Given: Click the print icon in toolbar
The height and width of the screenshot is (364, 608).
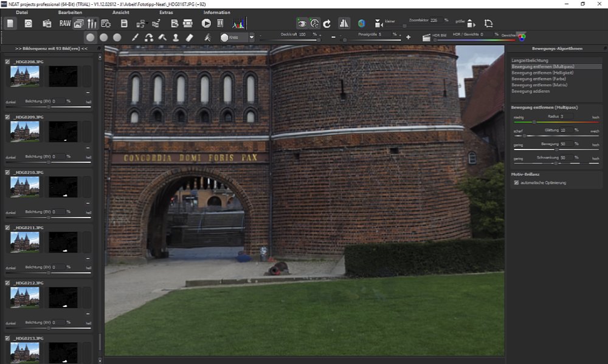Looking at the screenshot, I should tap(188, 24).
